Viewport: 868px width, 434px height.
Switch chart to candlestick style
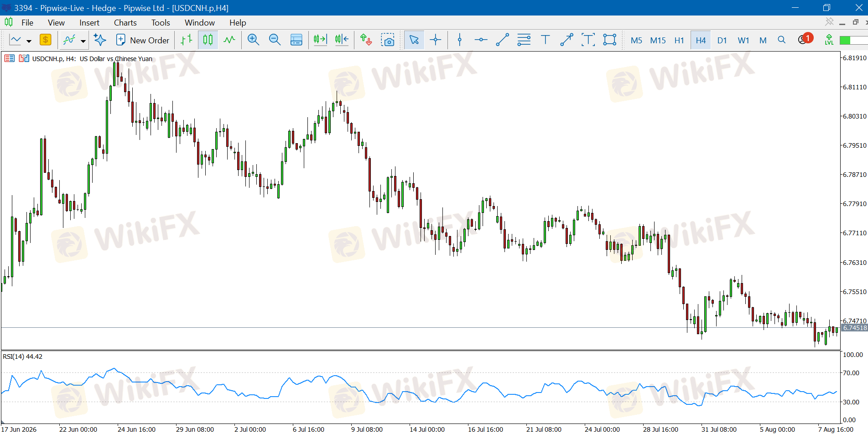point(208,40)
